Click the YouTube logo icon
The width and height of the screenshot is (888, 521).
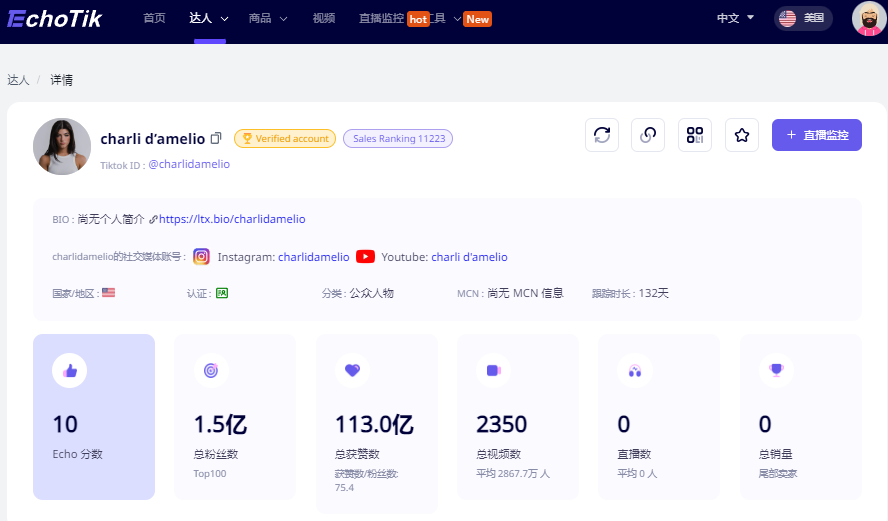click(x=365, y=257)
